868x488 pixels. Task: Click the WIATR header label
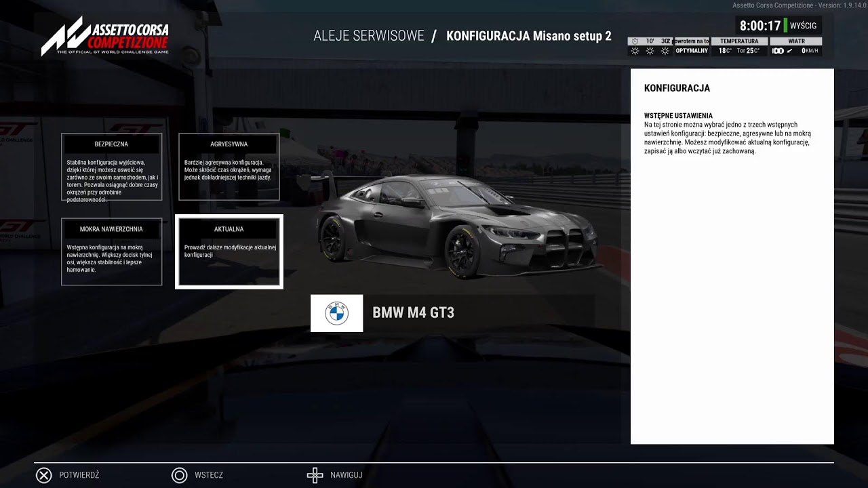796,41
